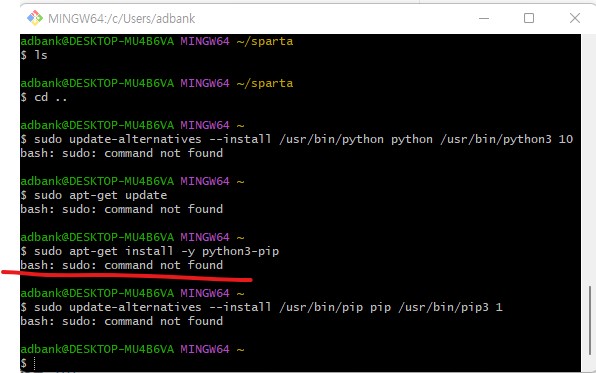The height and width of the screenshot is (373, 596).
Task: Close the MINGW64 terminal window
Action: [575, 18]
